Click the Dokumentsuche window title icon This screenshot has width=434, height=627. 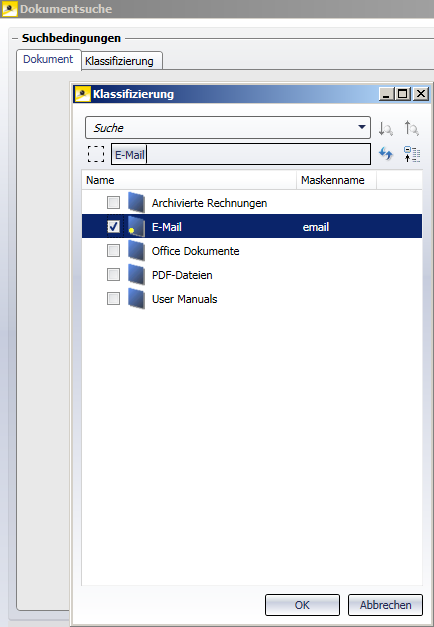[x=10, y=9]
